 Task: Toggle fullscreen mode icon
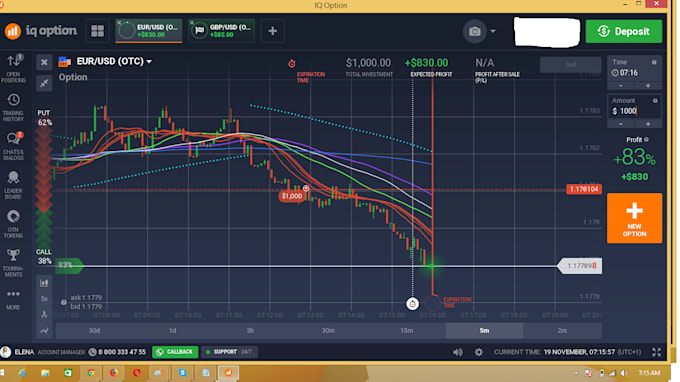pos(657,352)
